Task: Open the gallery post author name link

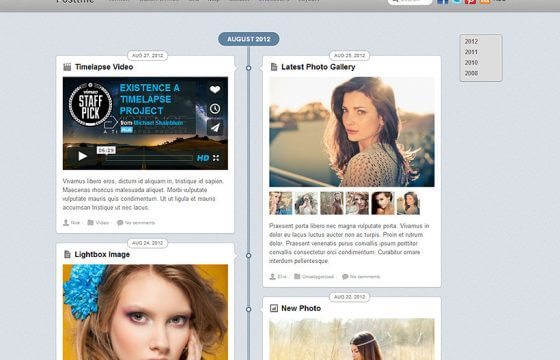Action: (x=282, y=276)
